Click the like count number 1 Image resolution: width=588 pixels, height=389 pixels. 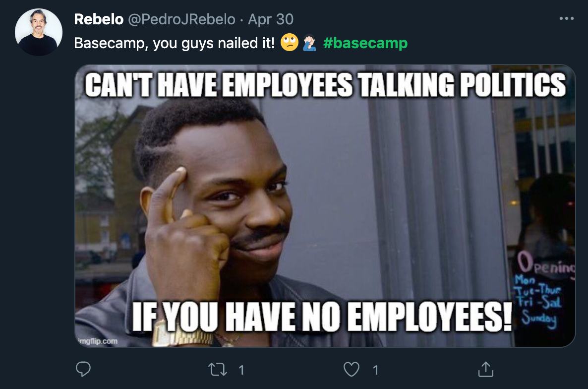375,370
